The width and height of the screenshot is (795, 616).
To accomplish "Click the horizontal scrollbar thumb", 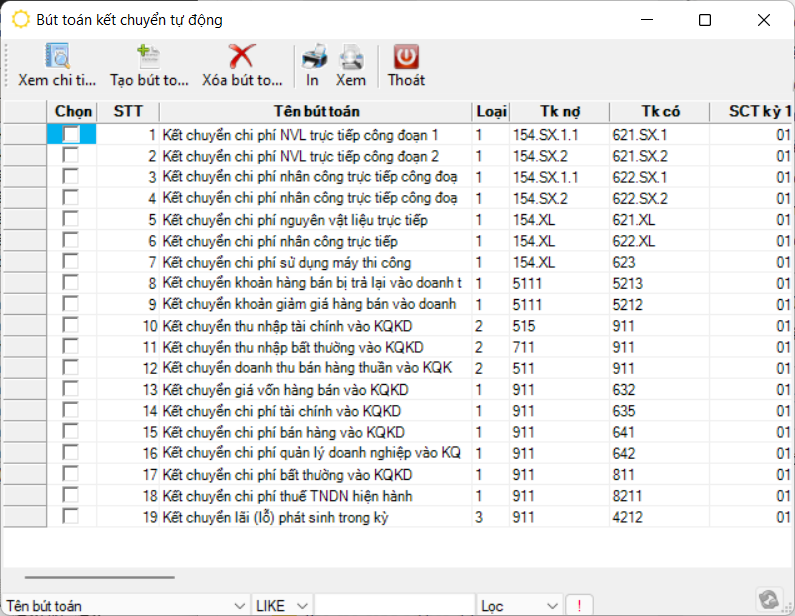I will (99, 577).
